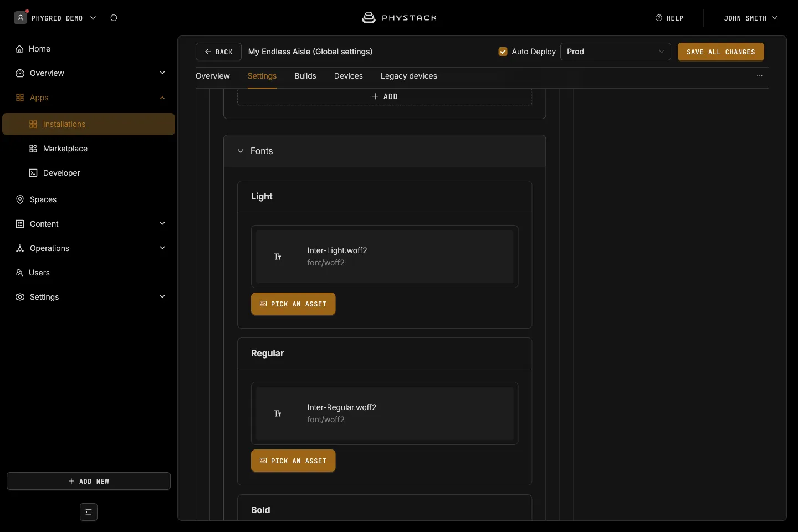Pick an asset for Regular font
This screenshot has width=798, height=532.
coord(293,461)
